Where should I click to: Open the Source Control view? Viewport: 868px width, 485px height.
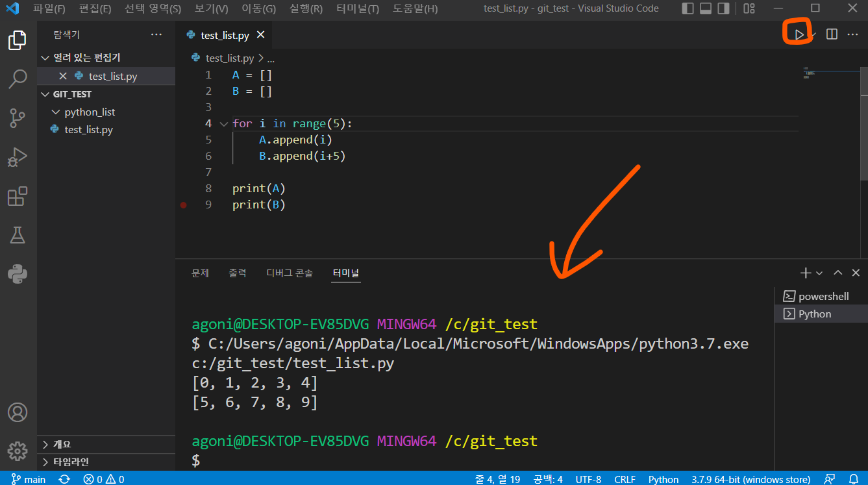[18, 118]
